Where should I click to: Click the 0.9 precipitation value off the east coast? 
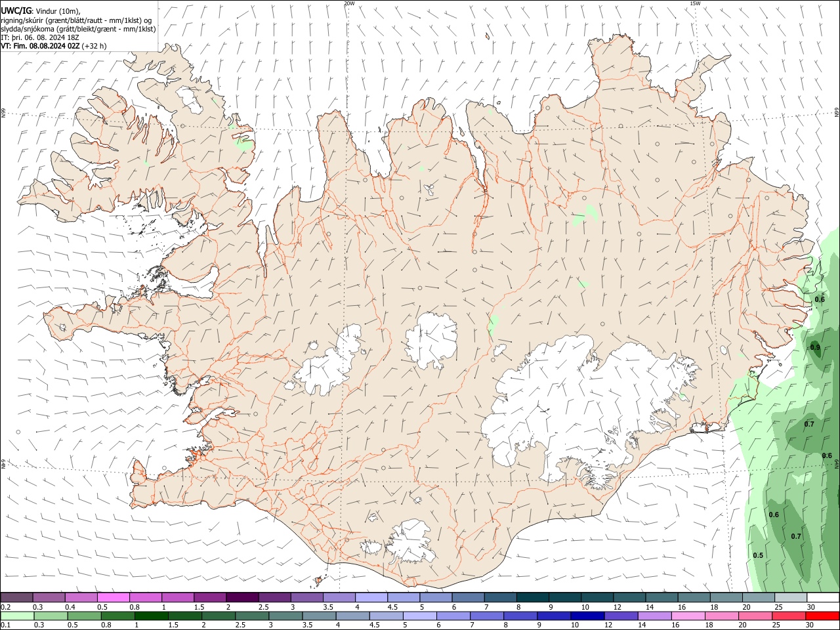coord(815,347)
